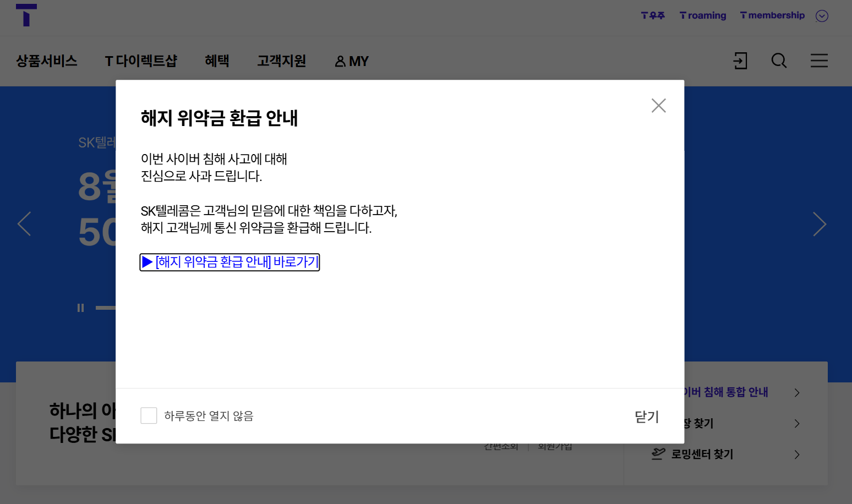The width and height of the screenshot is (852, 504).
Task: Open the 고객지원 menu
Action: [281, 61]
